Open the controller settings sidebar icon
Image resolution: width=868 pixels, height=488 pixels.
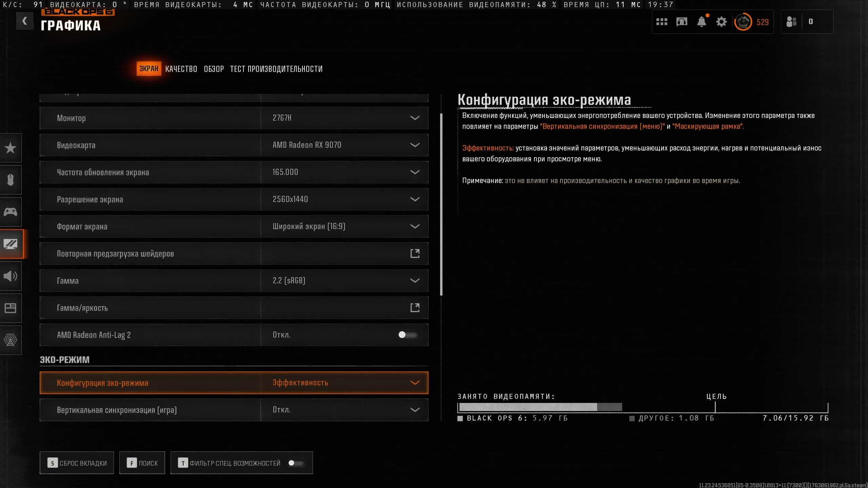pyautogui.click(x=11, y=212)
